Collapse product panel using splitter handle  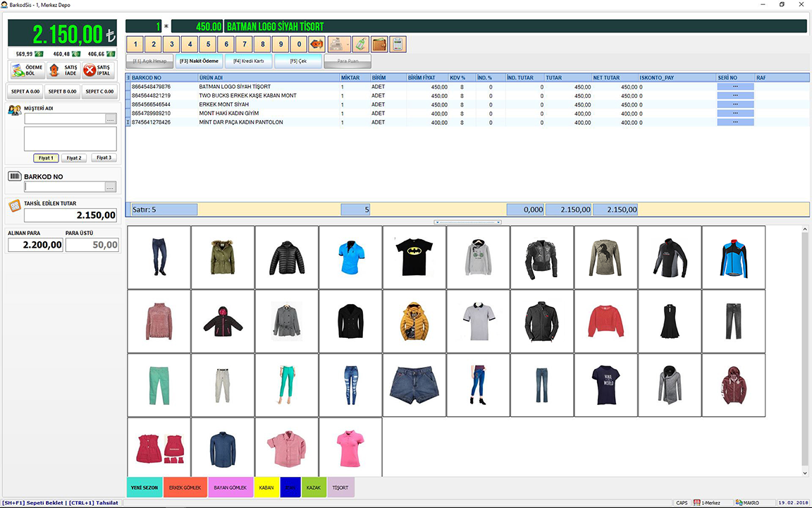pos(467,222)
